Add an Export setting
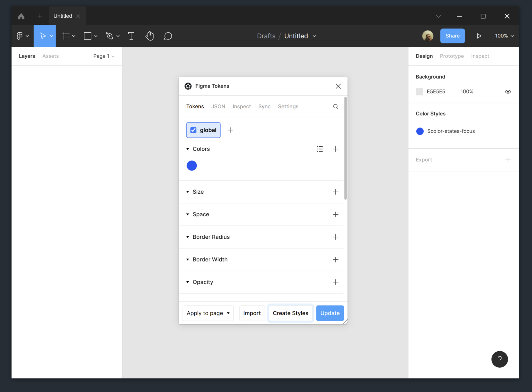 point(508,160)
